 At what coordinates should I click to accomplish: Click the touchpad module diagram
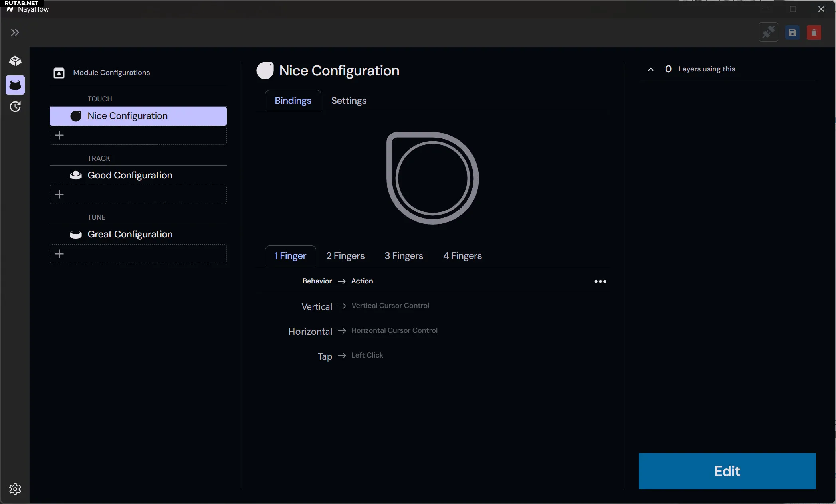[432, 178]
